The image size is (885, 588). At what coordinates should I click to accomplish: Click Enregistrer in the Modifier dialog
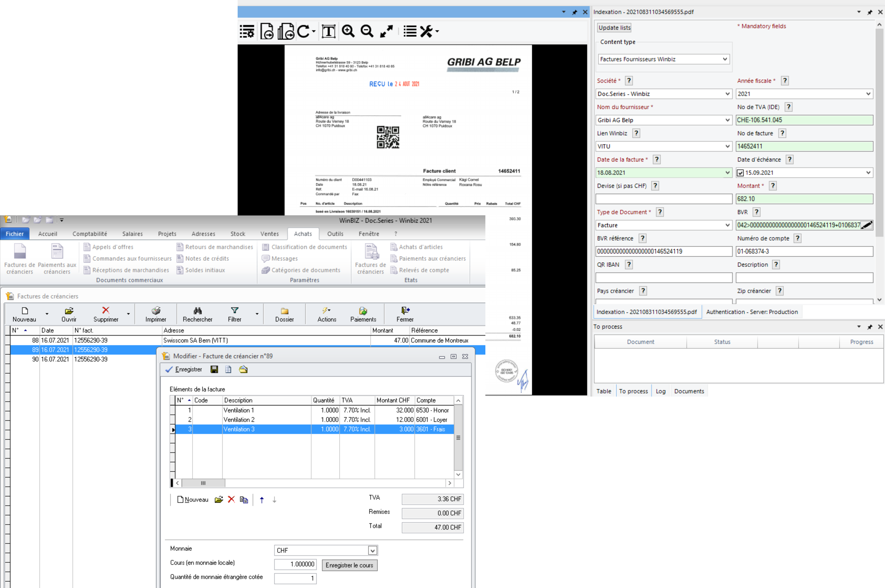point(184,369)
